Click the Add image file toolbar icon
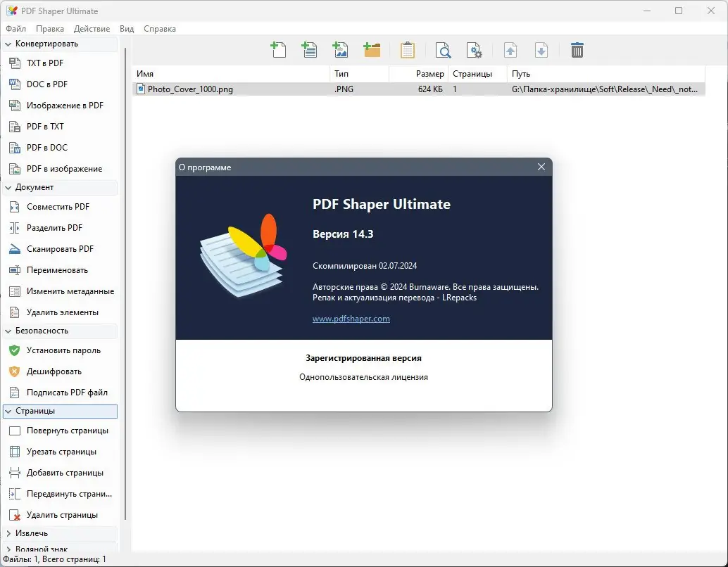 (340, 50)
